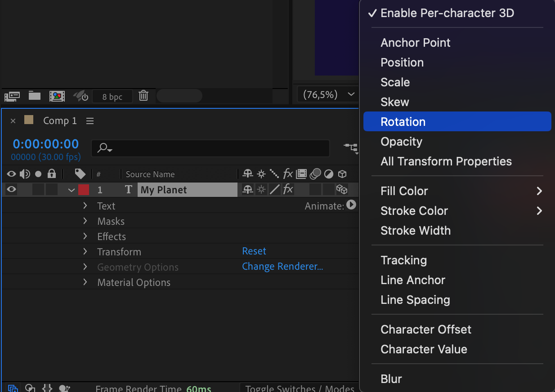This screenshot has height=392, width=555.
Task: Open the Comp 1 panel menu icon
Action: [90, 121]
